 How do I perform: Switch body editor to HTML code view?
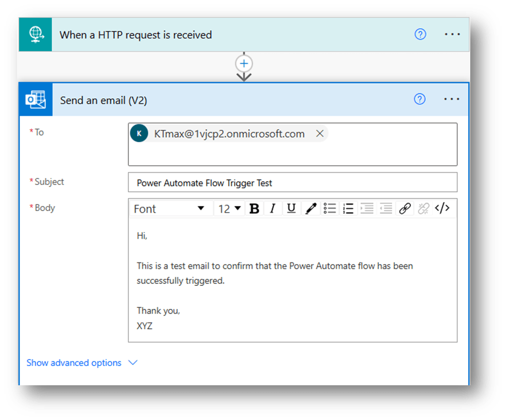click(442, 208)
